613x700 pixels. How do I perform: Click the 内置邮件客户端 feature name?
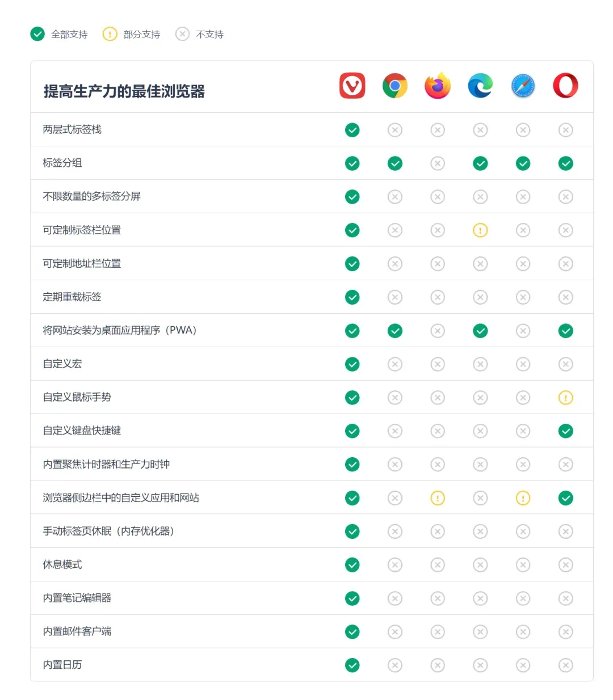click(x=77, y=631)
